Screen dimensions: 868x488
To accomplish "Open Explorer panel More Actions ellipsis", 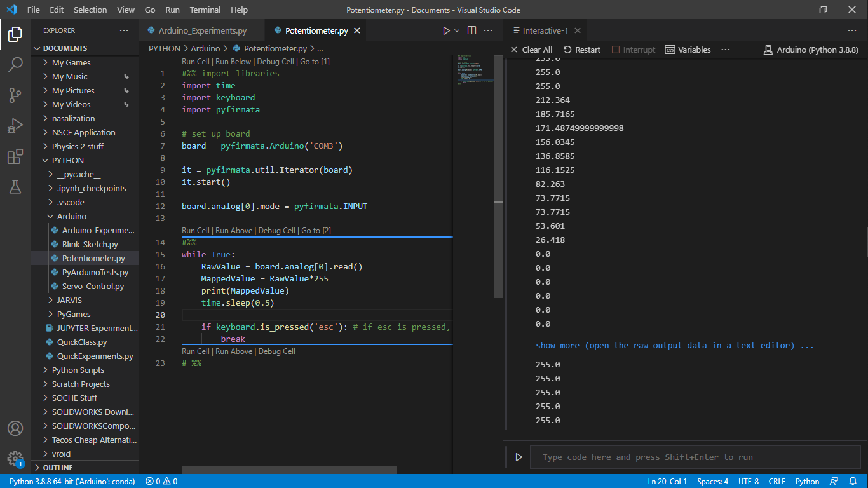I will tap(124, 30).
